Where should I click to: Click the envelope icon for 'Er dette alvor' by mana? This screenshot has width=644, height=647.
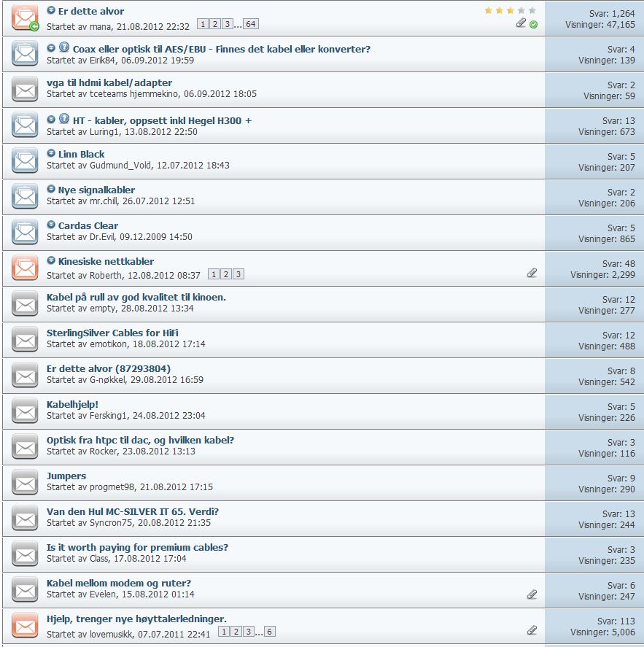tap(25, 18)
